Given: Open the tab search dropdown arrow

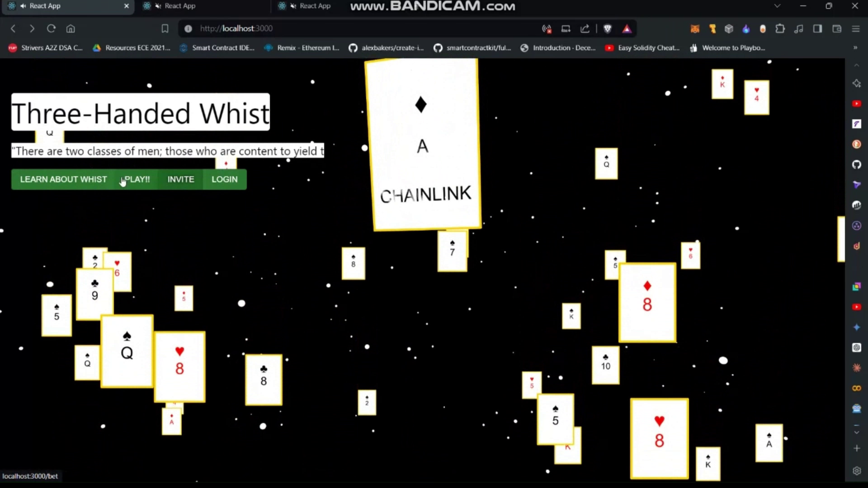Looking at the screenshot, I should point(777,6).
